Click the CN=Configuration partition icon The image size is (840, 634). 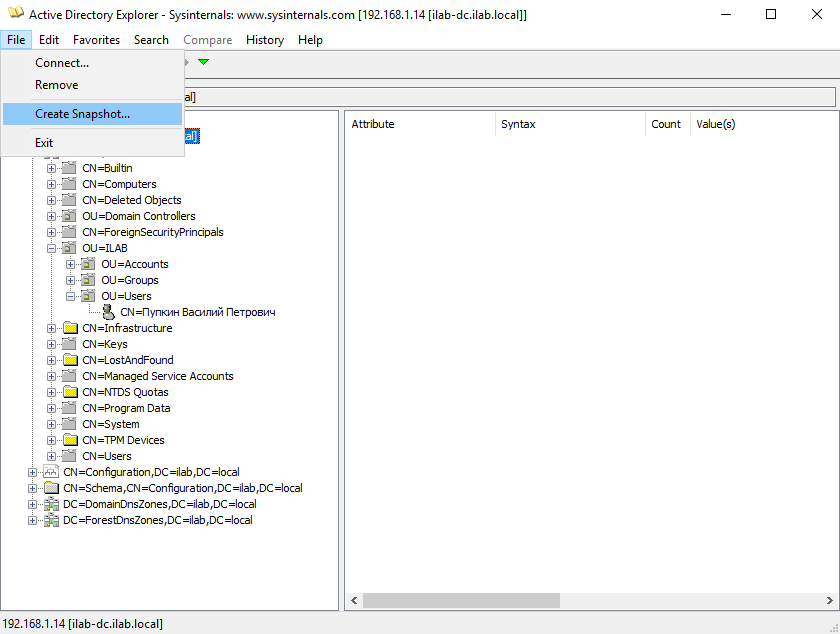click(51, 472)
